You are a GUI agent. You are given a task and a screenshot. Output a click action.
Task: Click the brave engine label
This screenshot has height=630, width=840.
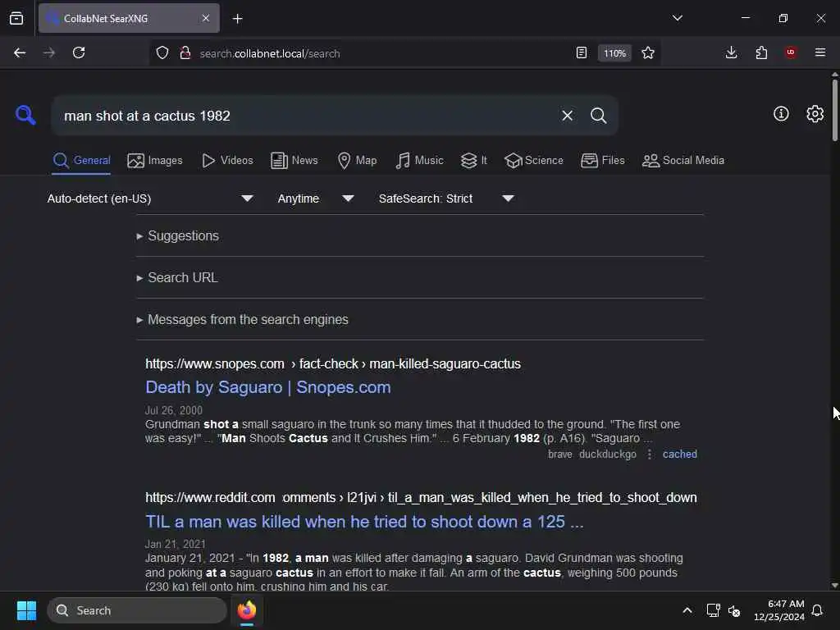559,454
